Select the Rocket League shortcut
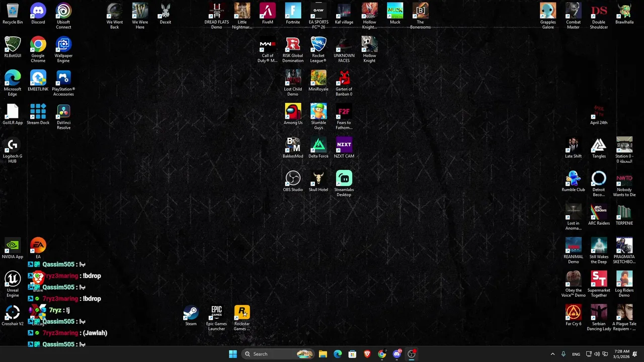644x362 pixels. (318, 50)
